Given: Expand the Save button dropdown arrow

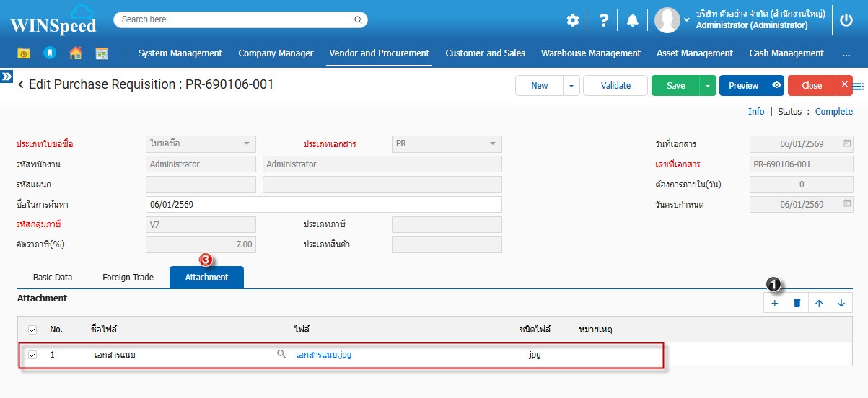Looking at the screenshot, I should (708, 85).
